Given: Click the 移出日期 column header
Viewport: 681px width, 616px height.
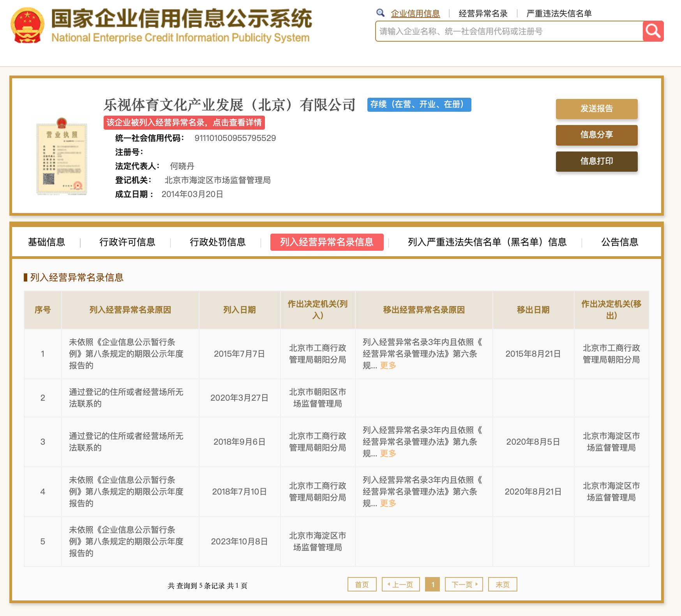Looking at the screenshot, I should (533, 310).
